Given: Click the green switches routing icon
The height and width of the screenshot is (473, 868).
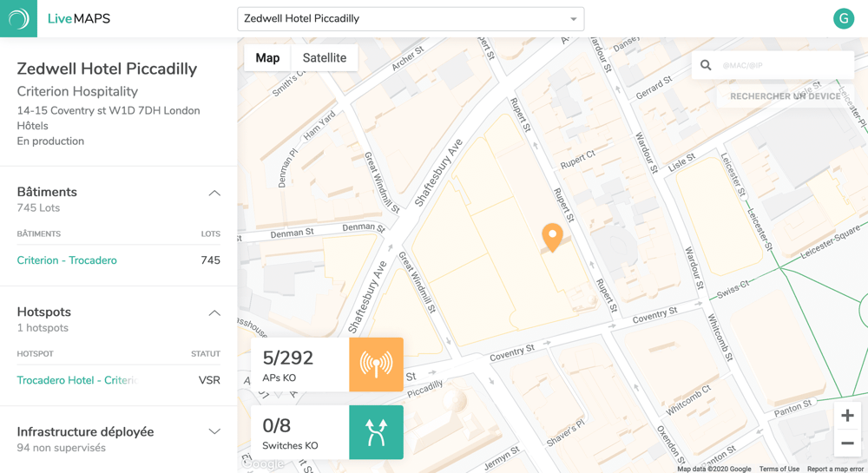Looking at the screenshot, I should click(376, 432).
